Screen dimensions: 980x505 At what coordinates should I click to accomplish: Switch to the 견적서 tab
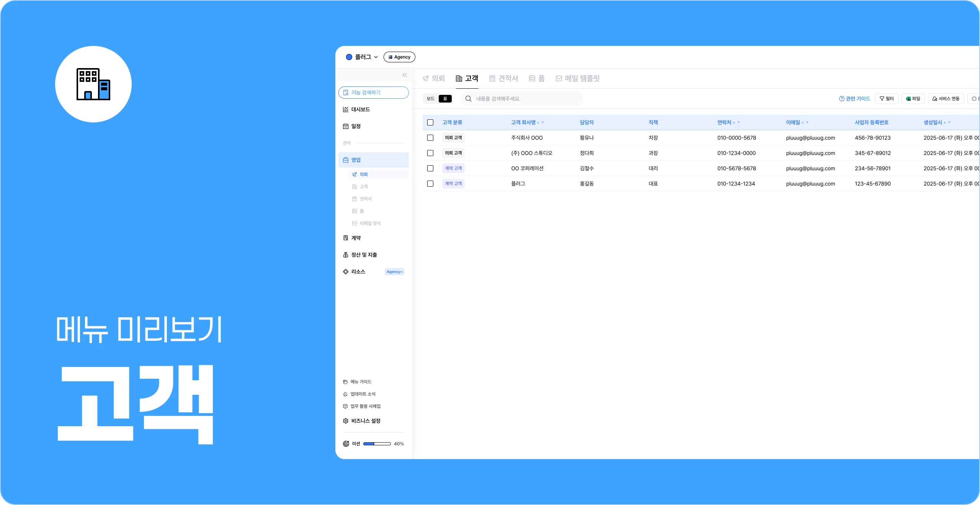click(504, 78)
